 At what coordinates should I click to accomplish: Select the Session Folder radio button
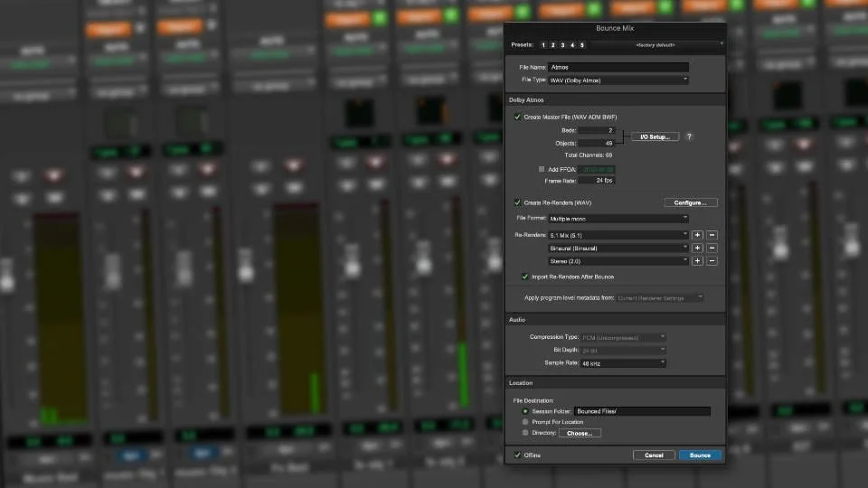pyautogui.click(x=524, y=411)
